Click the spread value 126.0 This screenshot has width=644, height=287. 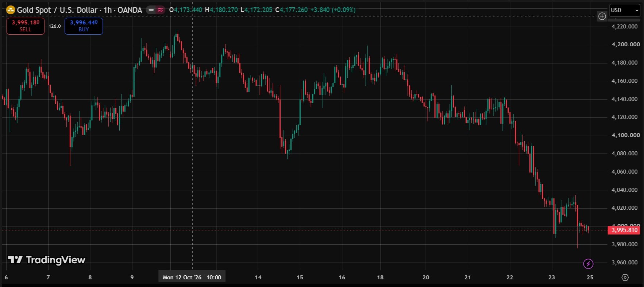coord(55,26)
